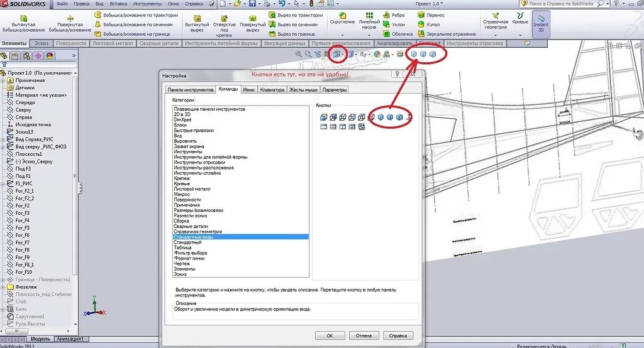
Task: Select the Ребро rib tool
Action: [394, 15]
